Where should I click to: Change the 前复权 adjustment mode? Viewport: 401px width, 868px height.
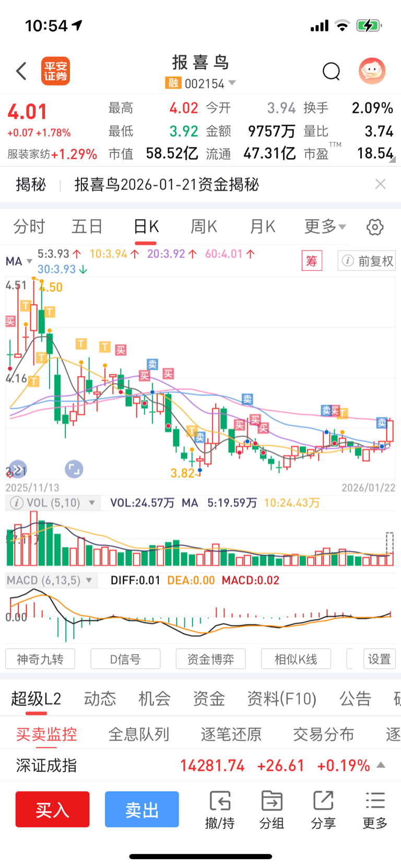click(x=367, y=260)
